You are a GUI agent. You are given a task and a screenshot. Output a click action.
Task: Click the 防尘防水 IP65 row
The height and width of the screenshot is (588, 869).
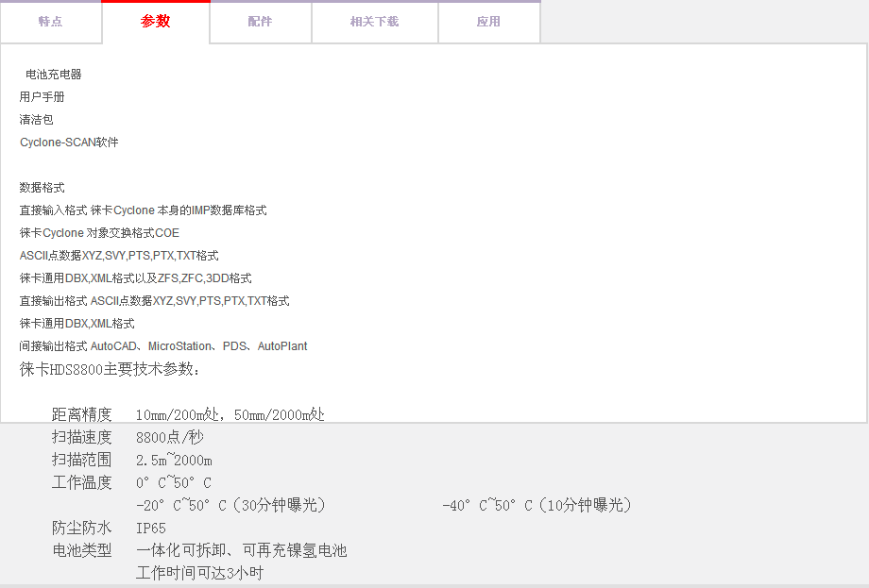[109, 528]
